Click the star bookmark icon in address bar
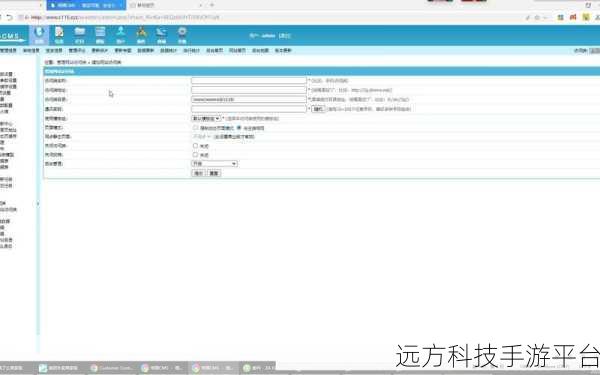The height and width of the screenshot is (375, 600). pyautogui.click(x=537, y=18)
